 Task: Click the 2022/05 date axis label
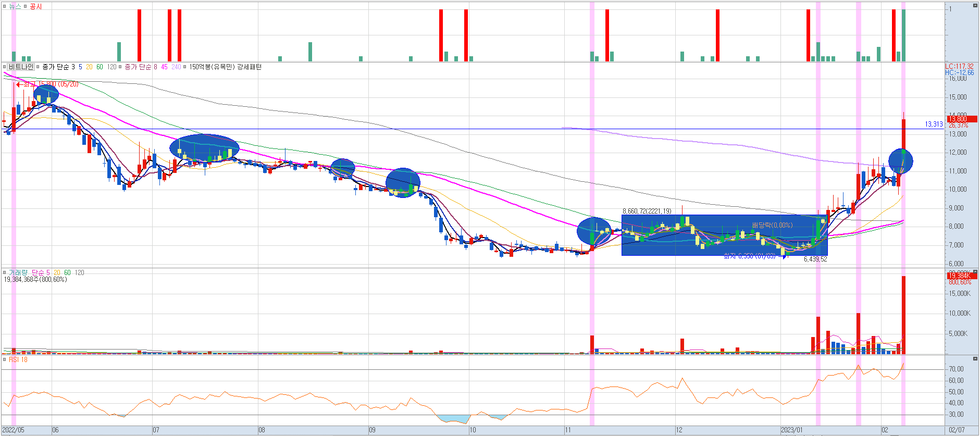[14, 430]
